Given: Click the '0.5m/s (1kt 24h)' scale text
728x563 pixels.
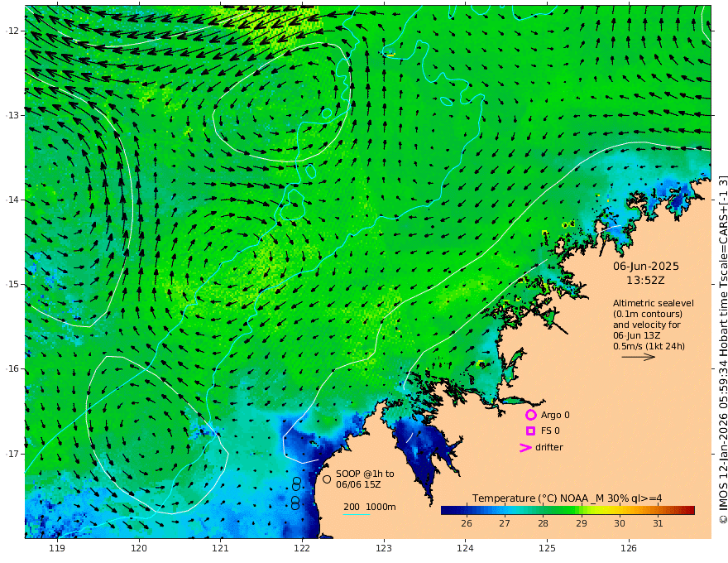Looking at the screenshot, I should coord(649,346).
